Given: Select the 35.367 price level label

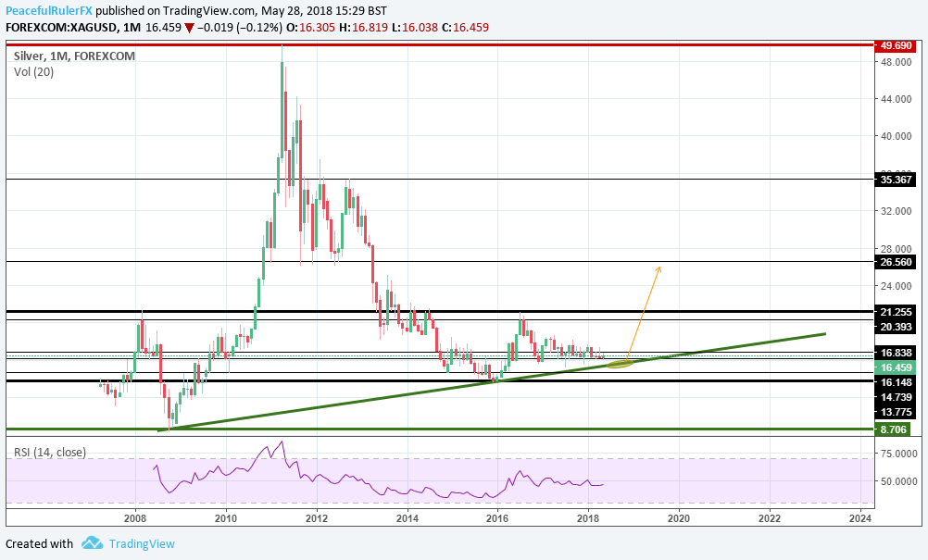Looking at the screenshot, I should click(896, 180).
